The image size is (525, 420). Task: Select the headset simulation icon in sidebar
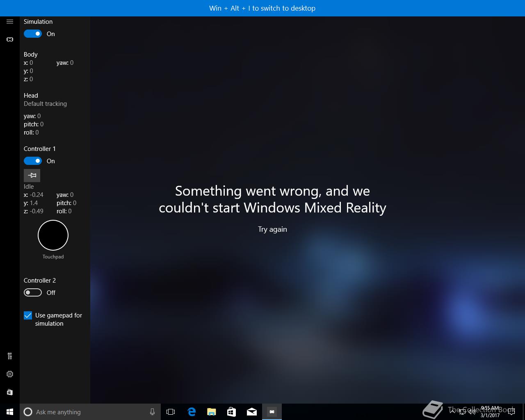[10, 39]
